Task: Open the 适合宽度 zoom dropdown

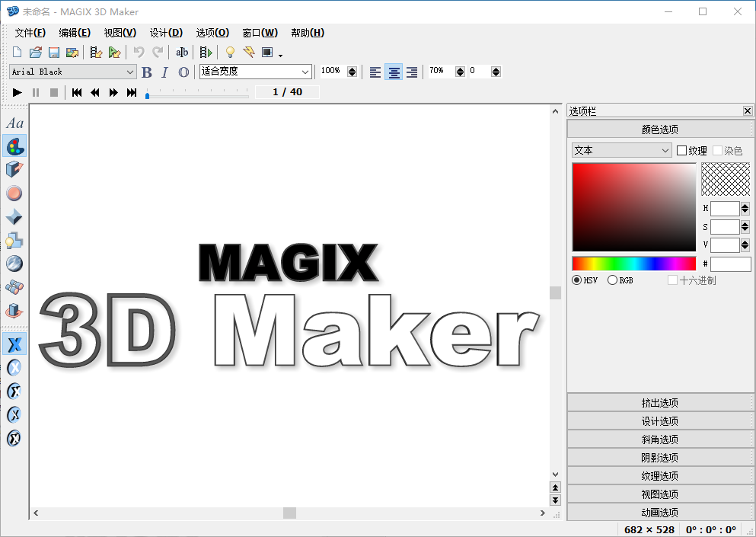Action: 256,72
